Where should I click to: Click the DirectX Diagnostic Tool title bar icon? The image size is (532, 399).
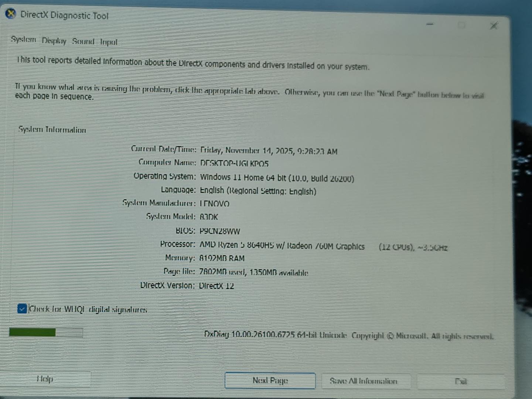(11, 14)
